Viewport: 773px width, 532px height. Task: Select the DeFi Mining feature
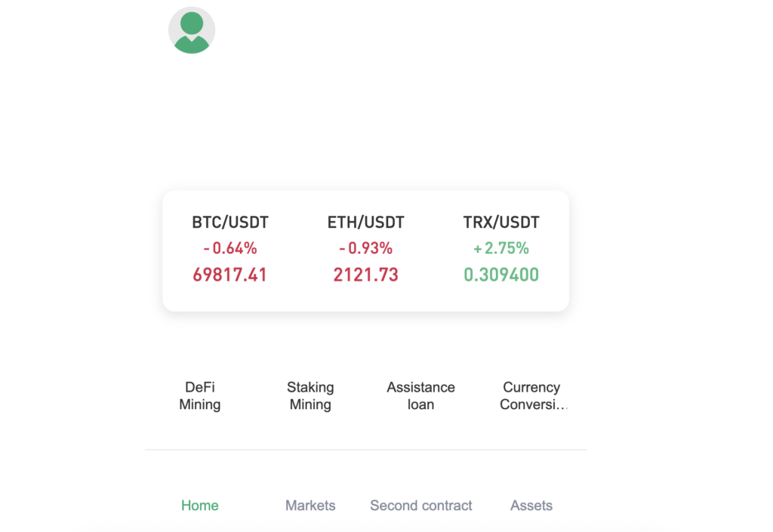coord(200,395)
